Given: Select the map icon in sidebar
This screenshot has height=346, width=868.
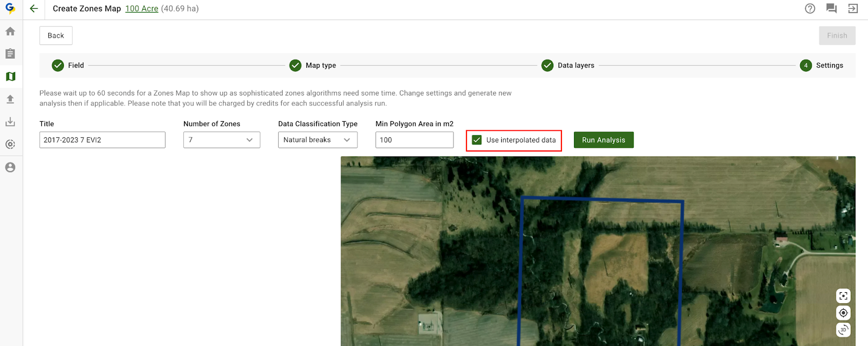Looking at the screenshot, I should [x=10, y=77].
